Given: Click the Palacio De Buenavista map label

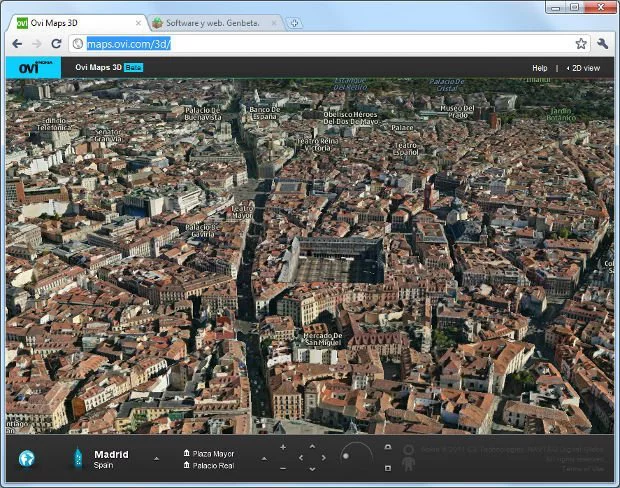Looking at the screenshot, I should coord(203,113).
